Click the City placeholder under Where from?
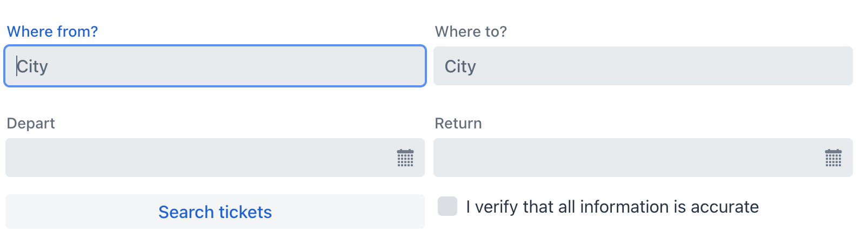This screenshot has width=868, height=245. tap(32, 66)
